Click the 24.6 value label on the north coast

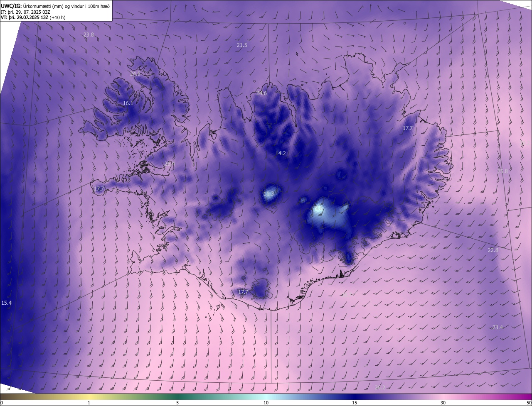[261, 93]
